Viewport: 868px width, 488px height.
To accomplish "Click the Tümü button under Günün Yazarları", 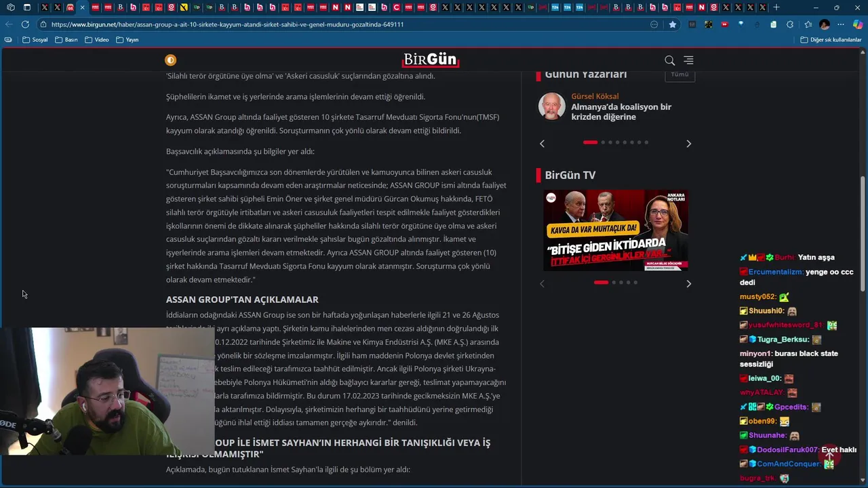I will [x=679, y=74].
